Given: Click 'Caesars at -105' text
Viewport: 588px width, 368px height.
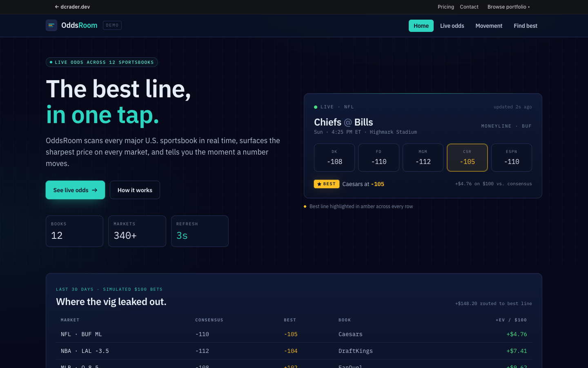Looking at the screenshot, I should [x=363, y=184].
